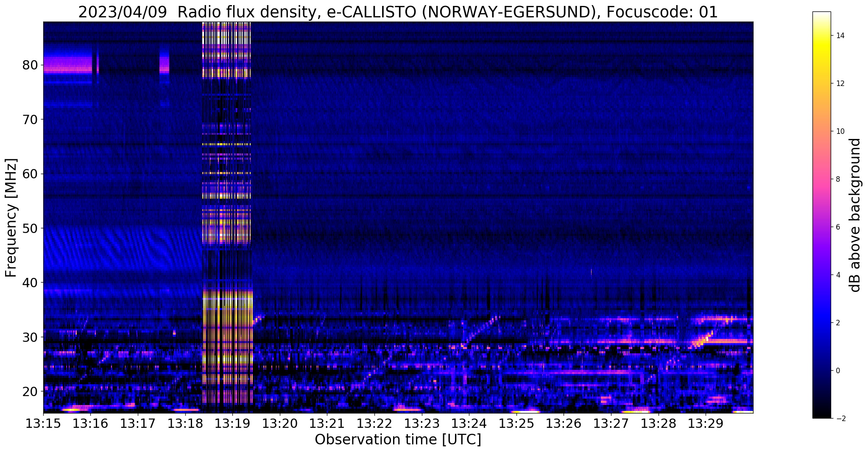Click the 13:20 time tick label
This screenshot has width=868, height=452.
click(280, 423)
